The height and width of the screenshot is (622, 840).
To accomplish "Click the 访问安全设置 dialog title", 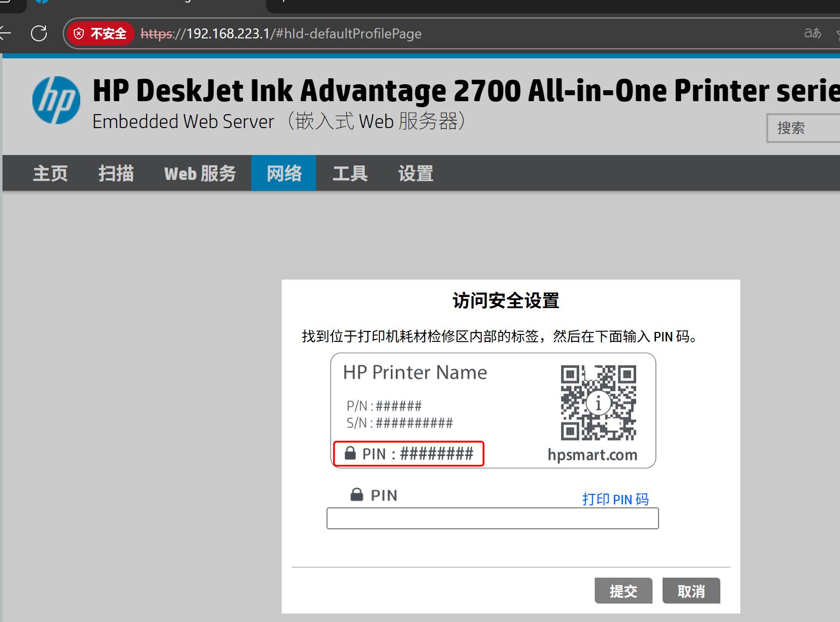I will click(506, 301).
